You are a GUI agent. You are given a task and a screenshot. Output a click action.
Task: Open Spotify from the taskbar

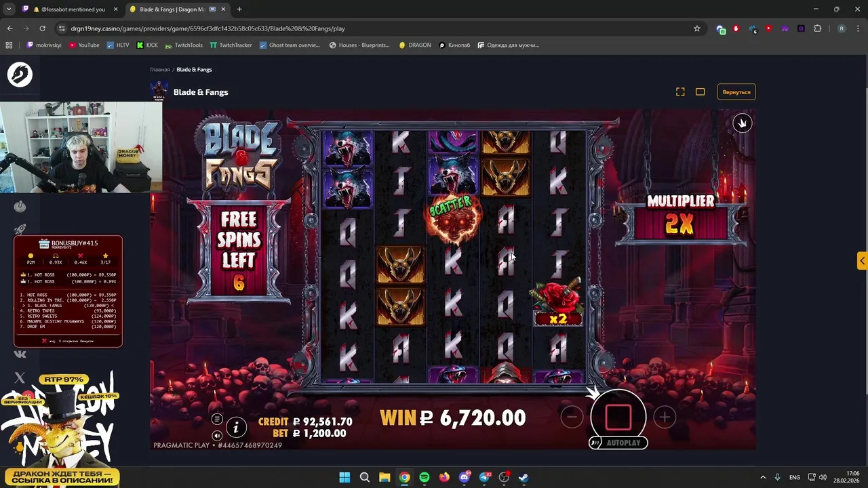pyautogui.click(x=425, y=477)
